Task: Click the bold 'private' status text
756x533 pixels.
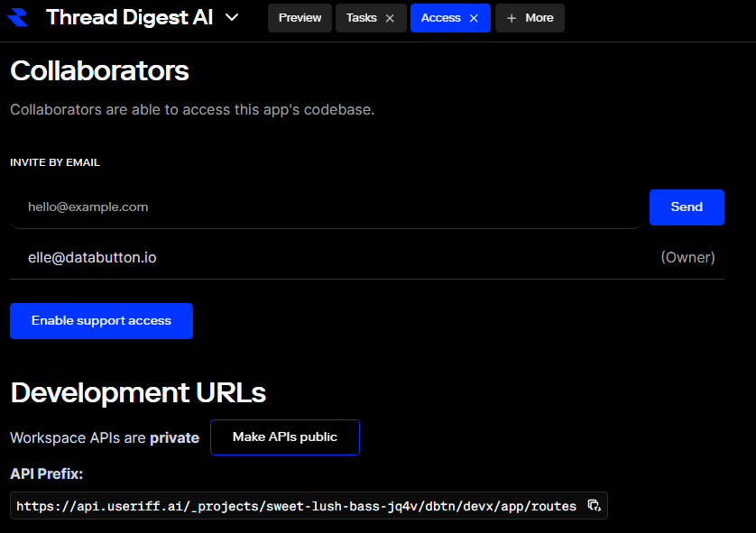Action: (174, 438)
